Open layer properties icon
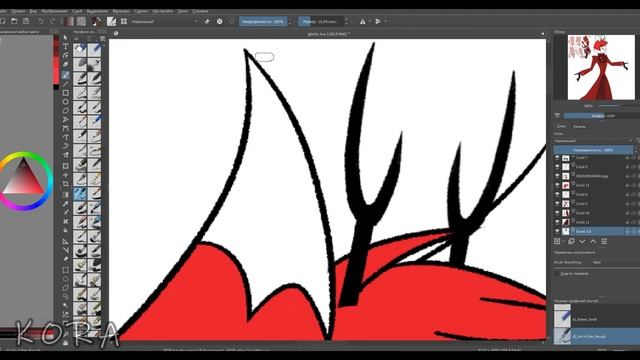Image resolution: width=640 pixels, height=360 pixels. 604,241
